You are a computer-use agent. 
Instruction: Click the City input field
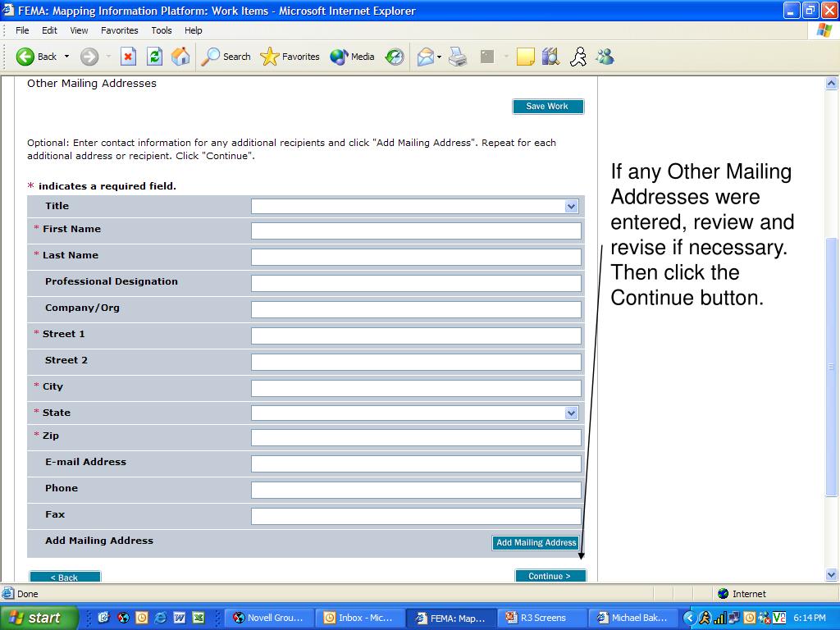(x=416, y=388)
